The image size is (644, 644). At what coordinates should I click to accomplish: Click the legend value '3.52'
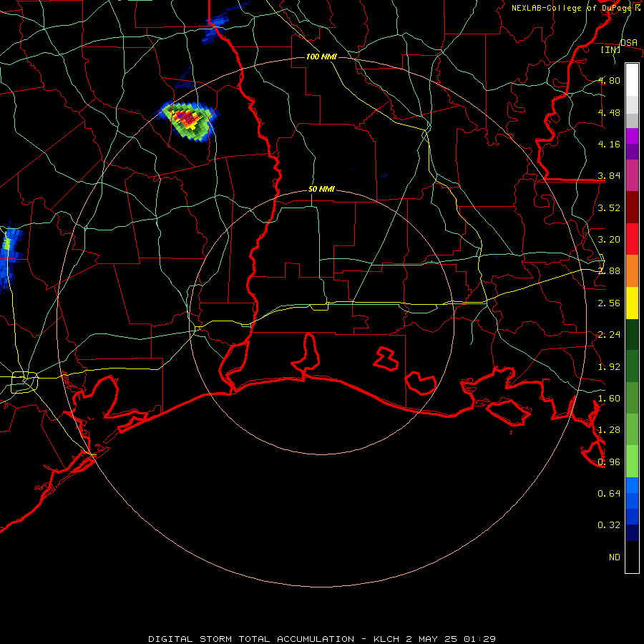(x=609, y=208)
